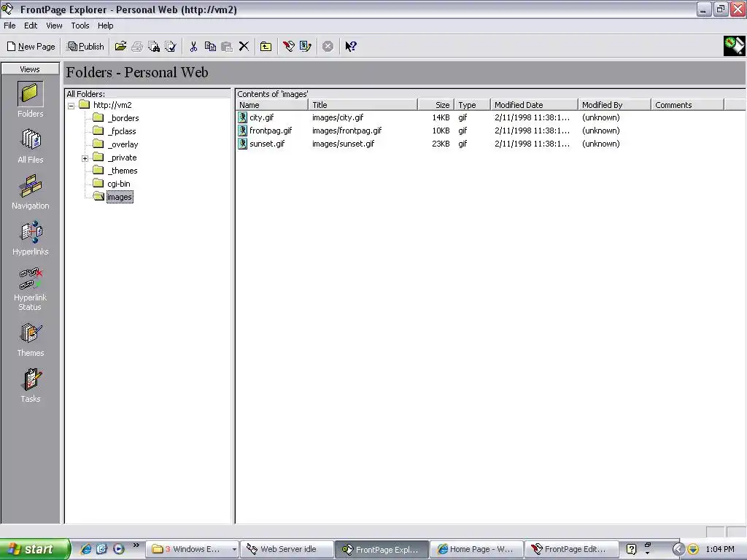
Task: Sort by Modified By column header
Action: click(x=614, y=105)
